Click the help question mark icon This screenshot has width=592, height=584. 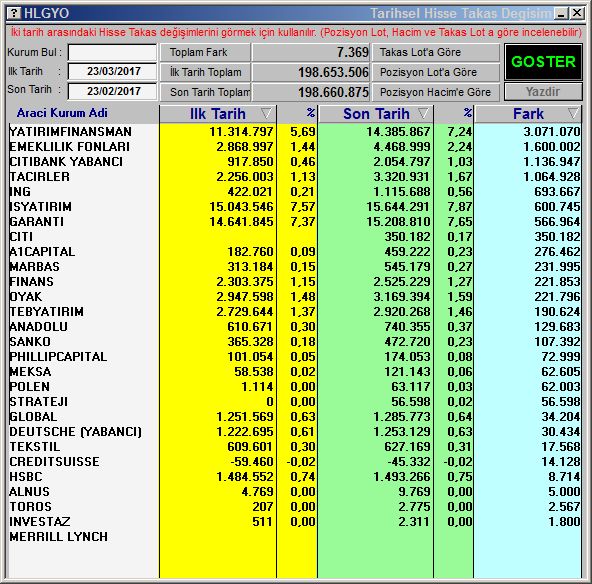14,13
